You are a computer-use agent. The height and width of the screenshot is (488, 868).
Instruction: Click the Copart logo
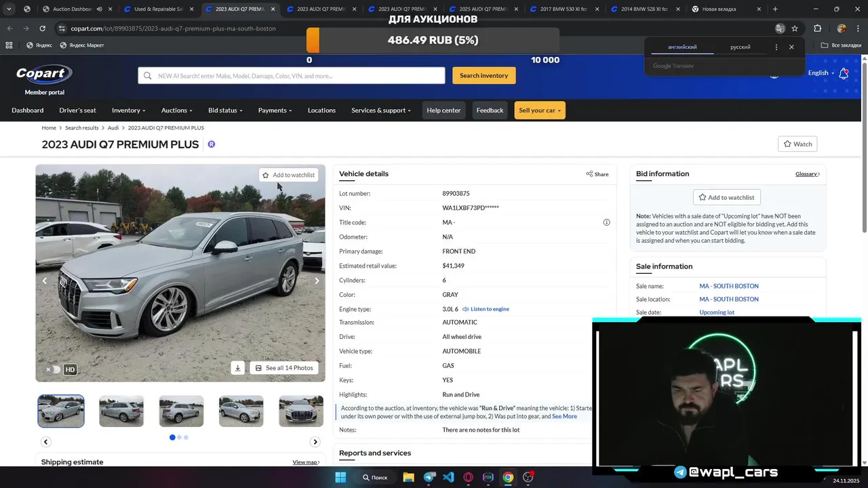44,74
